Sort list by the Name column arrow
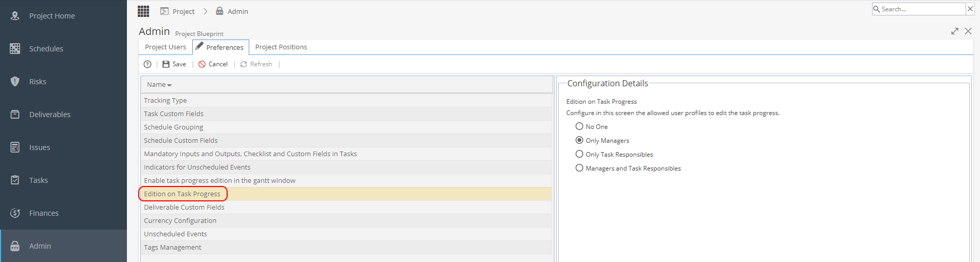This screenshot has height=262, width=980. pos(170,85)
